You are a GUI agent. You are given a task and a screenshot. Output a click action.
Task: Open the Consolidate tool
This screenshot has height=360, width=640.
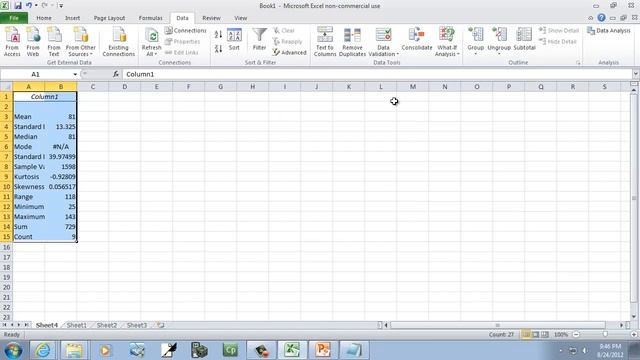(417, 40)
